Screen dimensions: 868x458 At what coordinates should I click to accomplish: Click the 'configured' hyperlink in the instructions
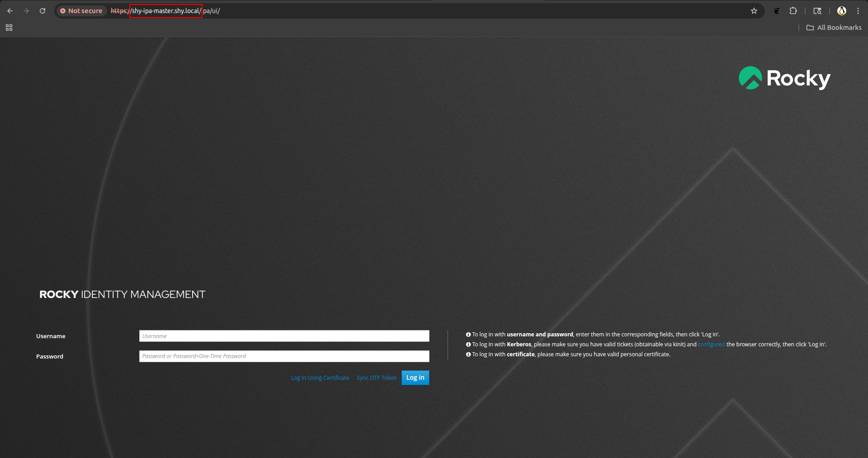tap(711, 344)
